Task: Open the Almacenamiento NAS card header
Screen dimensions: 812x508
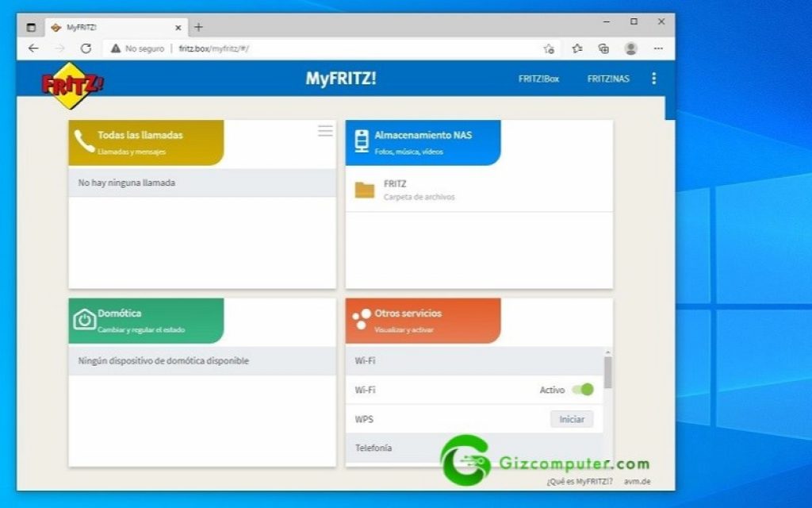Action: coord(423,143)
